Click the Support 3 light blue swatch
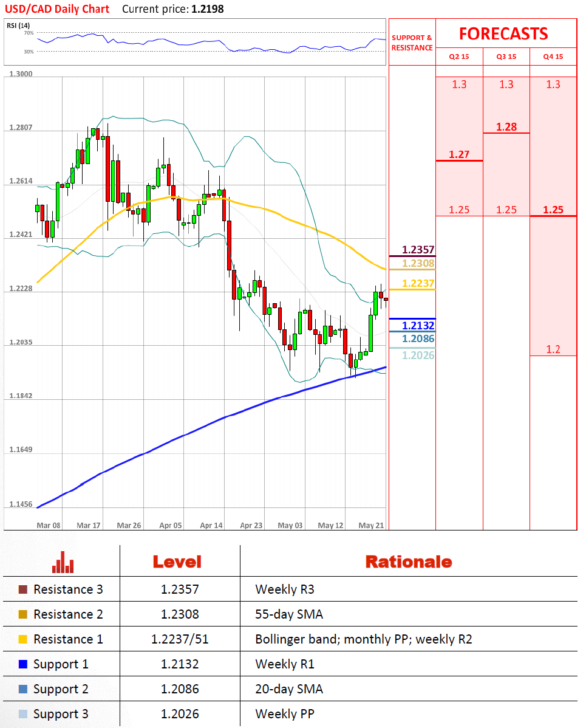Image resolution: width=586 pixels, height=728 pixels. (22, 713)
